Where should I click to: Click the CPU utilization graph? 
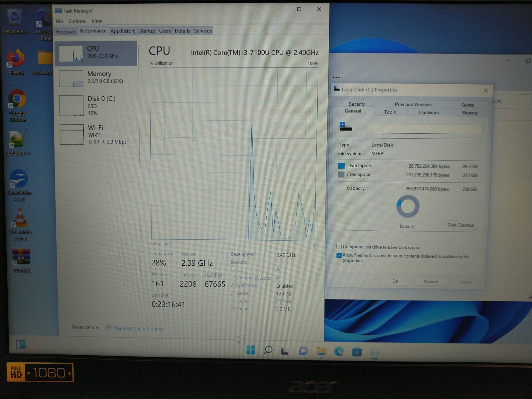click(x=233, y=154)
